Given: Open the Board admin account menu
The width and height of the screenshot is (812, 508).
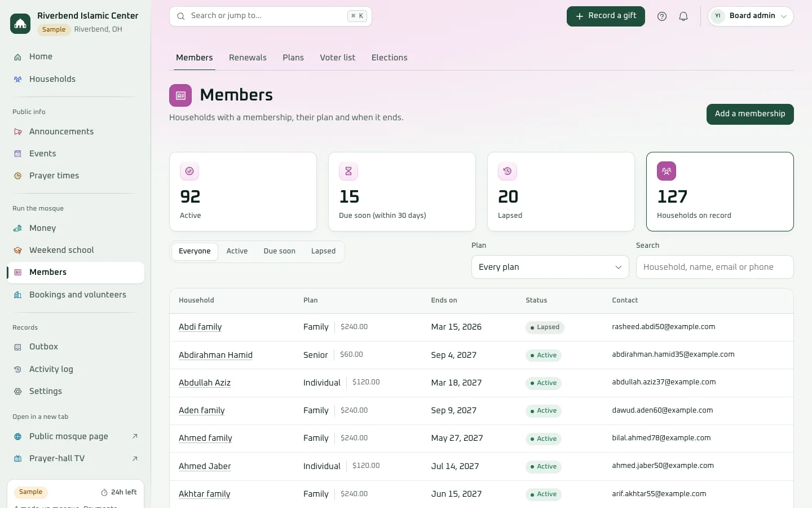Looking at the screenshot, I should click(751, 16).
